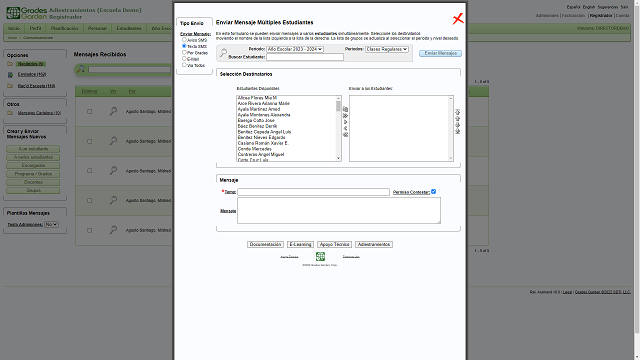The image size is (640, 360).
Task: Open the Enviados link
Action: coord(32,75)
